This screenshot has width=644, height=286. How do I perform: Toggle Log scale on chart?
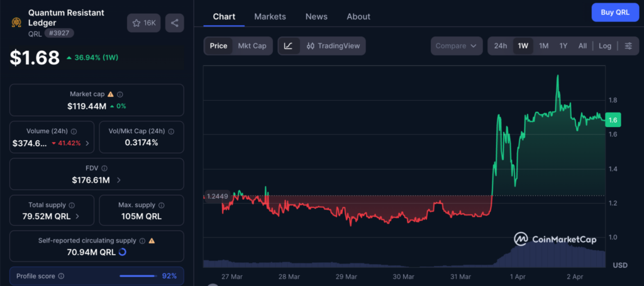click(x=604, y=46)
